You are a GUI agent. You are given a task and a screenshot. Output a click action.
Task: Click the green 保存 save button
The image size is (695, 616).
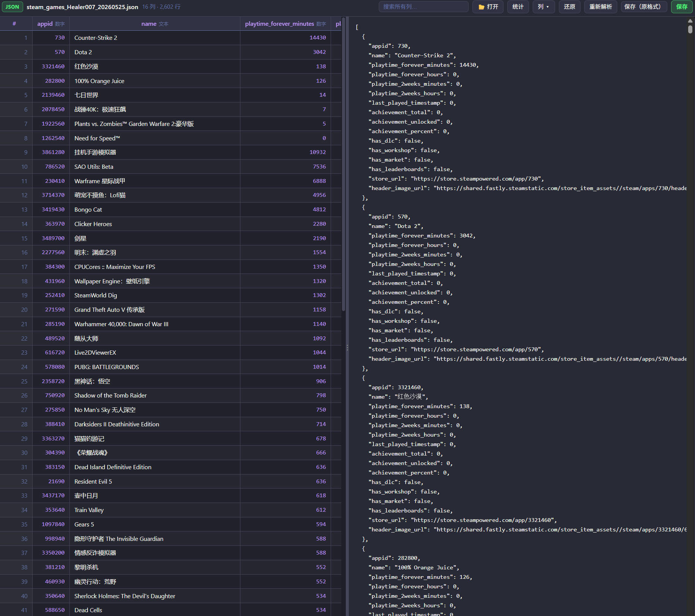pyautogui.click(x=681, y=7)
